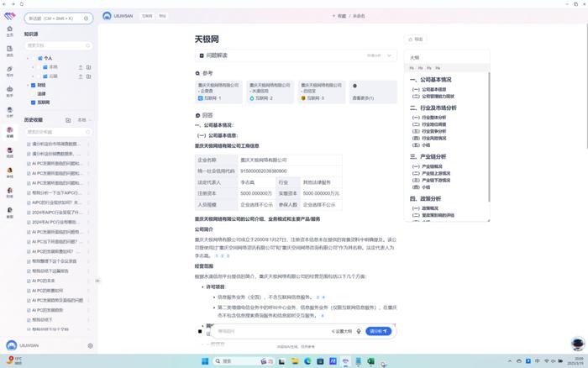Expand the 云端 subfolder node
The width and height of the screenshot is (588, 368).
click(33, 76)
